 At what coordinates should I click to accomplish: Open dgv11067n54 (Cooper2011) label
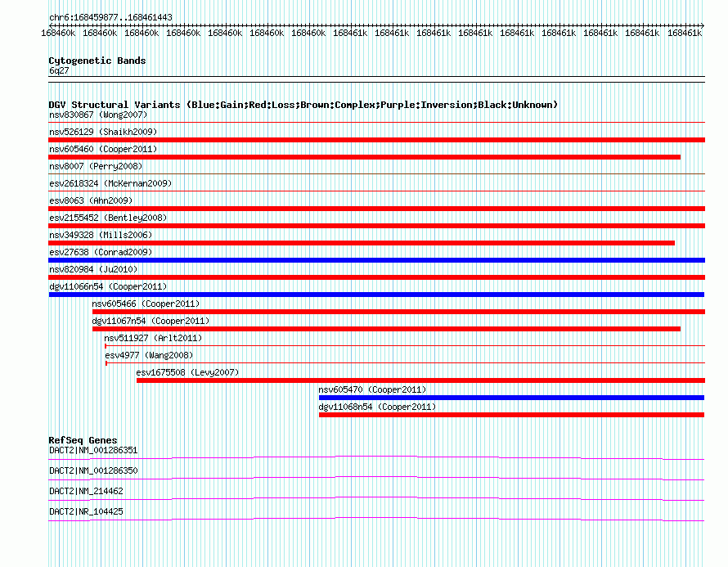click(x=151, y=321)
